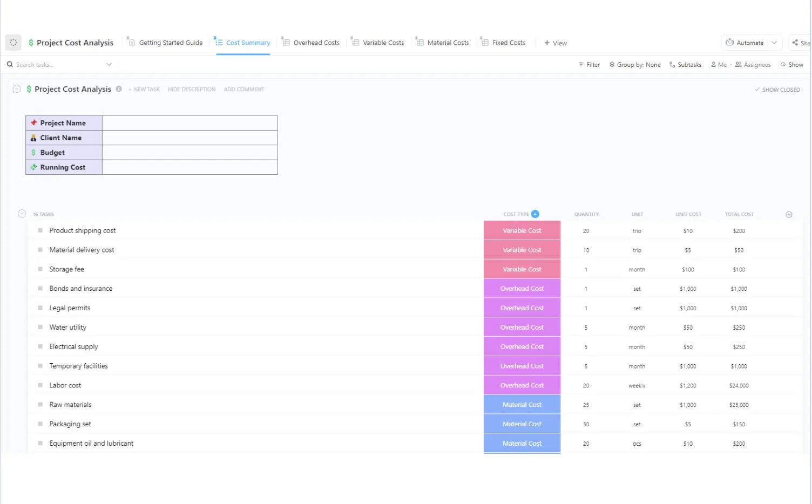This screenshot has width=812, height=504.
Task: Click the empty Budget value cell
Action: [190, 153]
